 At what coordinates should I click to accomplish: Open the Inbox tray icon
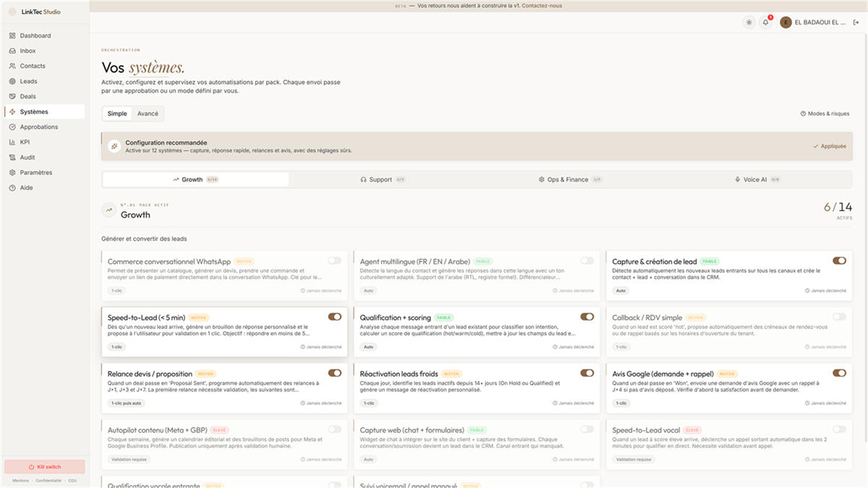(12, 51)
